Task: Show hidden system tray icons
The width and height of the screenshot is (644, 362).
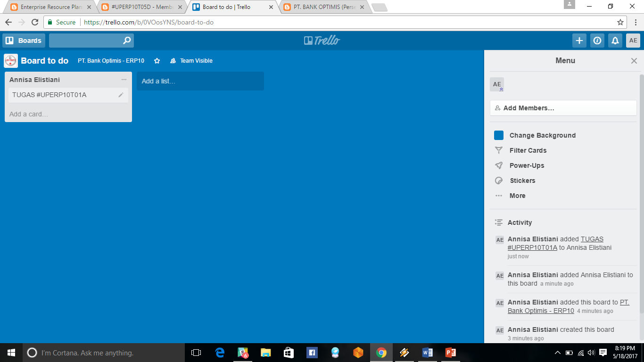Action: pos(558,353)
